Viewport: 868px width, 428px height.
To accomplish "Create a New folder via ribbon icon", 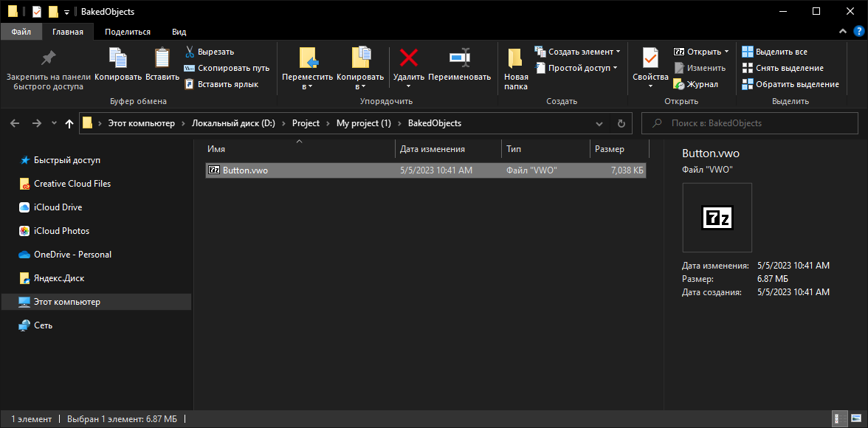I will [516, 58].
